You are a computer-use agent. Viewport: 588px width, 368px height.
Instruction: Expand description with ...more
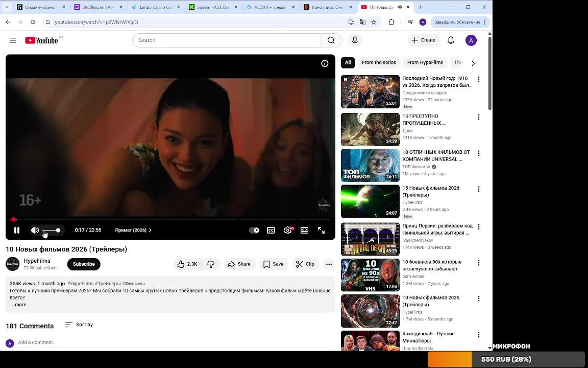coord(18,305)
